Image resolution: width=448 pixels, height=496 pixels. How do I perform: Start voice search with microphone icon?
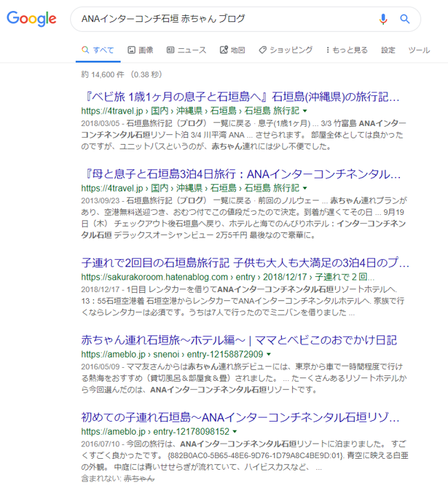coord(383,19)
